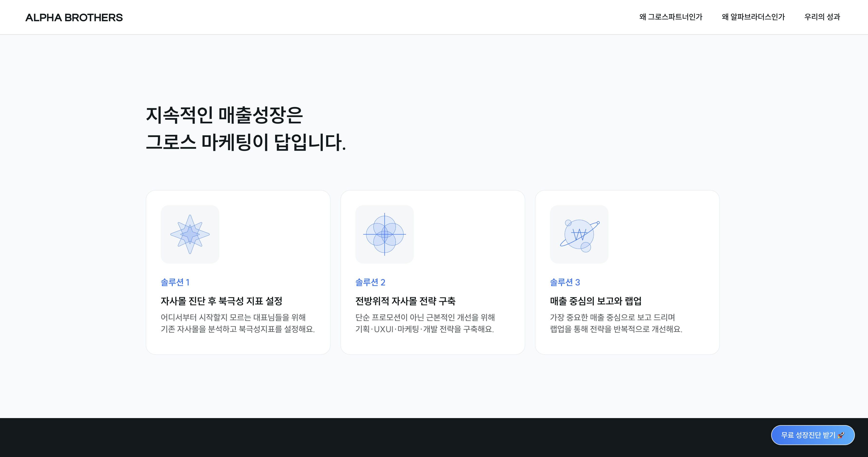This screenshot has width=868, height=457.
Task: Select the 솔루션 3 label
Action: tap(565, 282)
